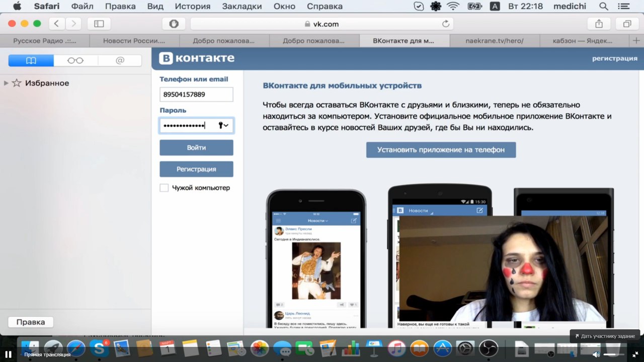Click the Регистрация button under login
Image resolution: width=644 pixels, height=362 pixels.
[196, 169]
